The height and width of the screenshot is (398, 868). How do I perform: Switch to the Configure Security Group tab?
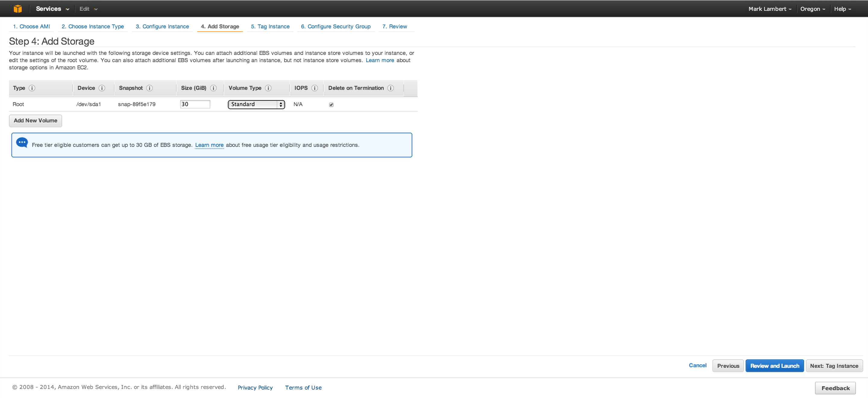tap(336, 26)
